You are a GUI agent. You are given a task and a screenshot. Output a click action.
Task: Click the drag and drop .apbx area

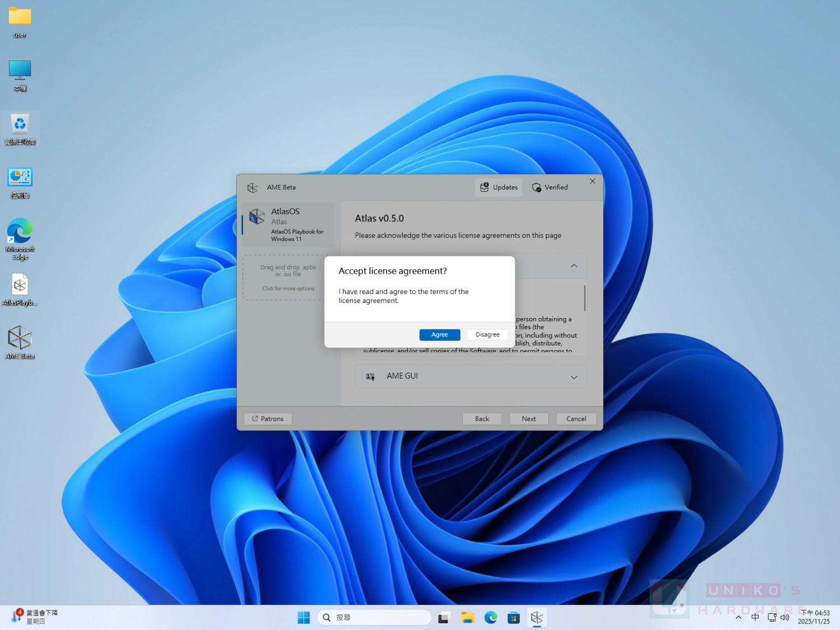click(x=288, y=277)
